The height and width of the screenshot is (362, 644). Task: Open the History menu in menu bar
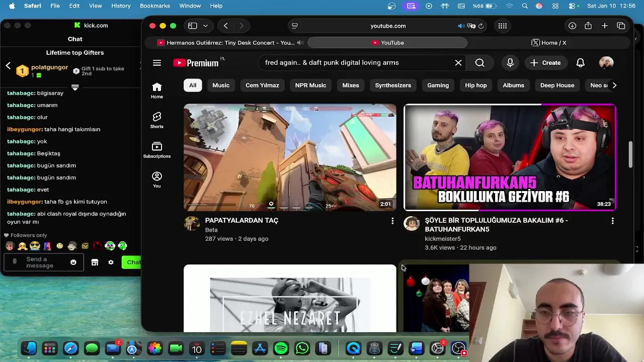(x=121, y=6)
